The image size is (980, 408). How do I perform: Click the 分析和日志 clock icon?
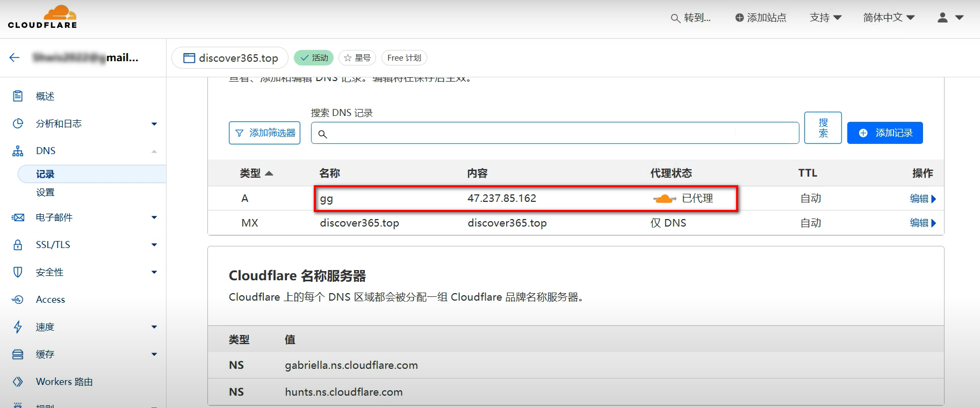18,123
